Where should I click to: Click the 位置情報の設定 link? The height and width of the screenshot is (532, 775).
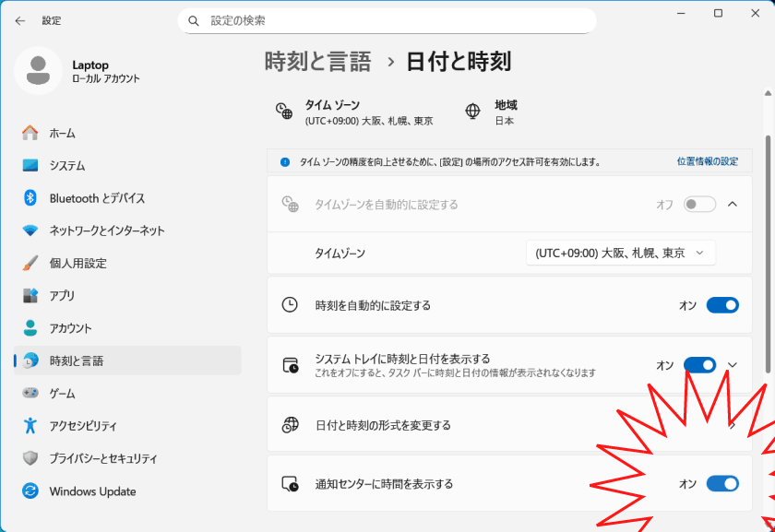(x=708, y=161)
